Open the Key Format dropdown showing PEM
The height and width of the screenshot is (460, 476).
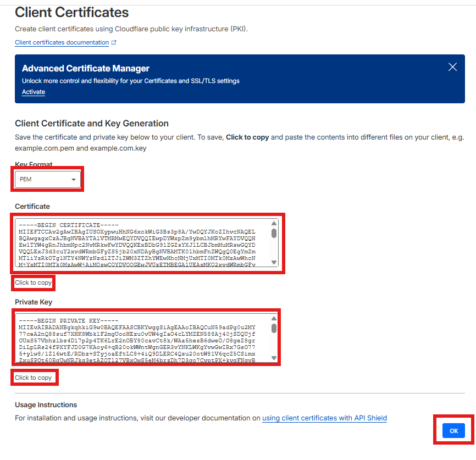pos(47,179)
